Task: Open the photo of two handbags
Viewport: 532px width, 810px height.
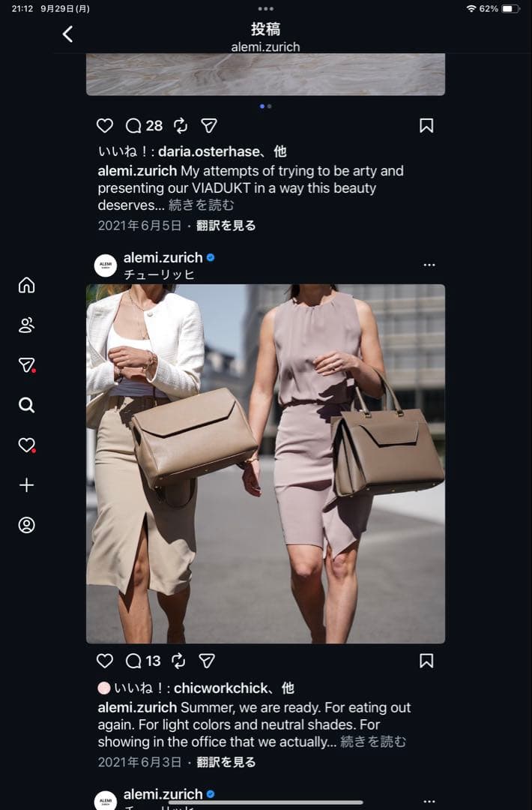Action: (x=265, y=463)
